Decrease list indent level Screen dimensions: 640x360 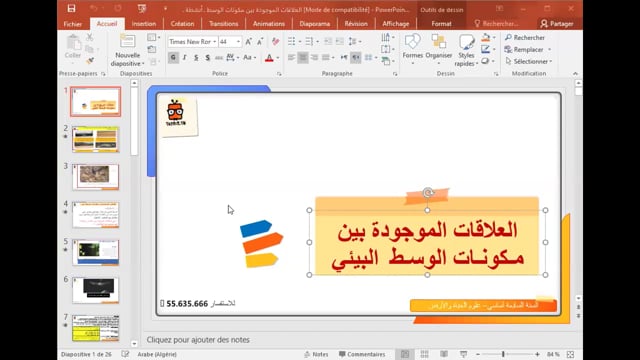click(x=328, y=41)
